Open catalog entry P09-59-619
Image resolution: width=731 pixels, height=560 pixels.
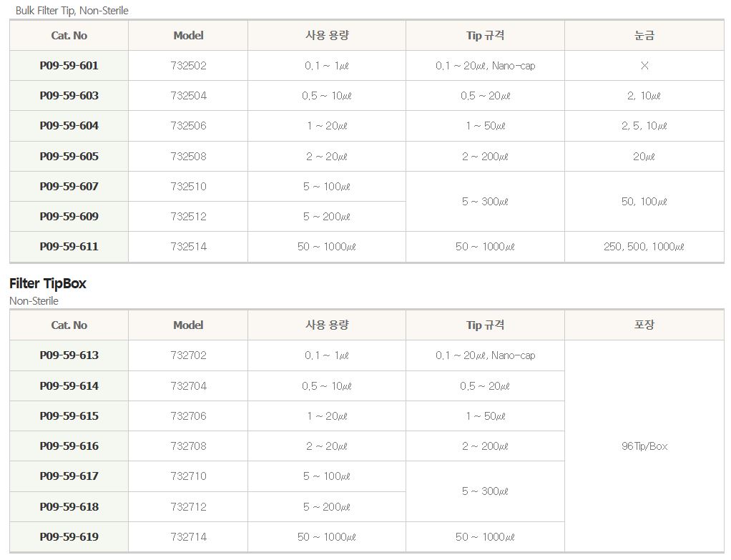[69, 537]
